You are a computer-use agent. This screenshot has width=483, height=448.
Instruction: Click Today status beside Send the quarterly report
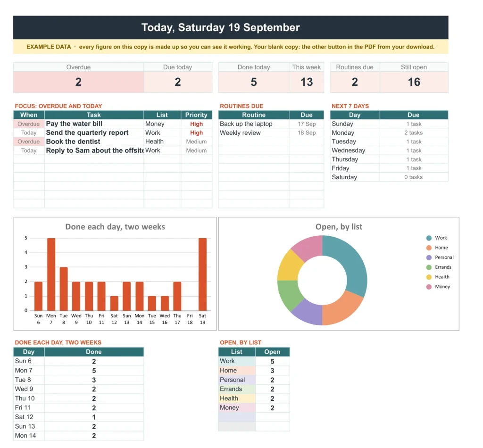29,133
